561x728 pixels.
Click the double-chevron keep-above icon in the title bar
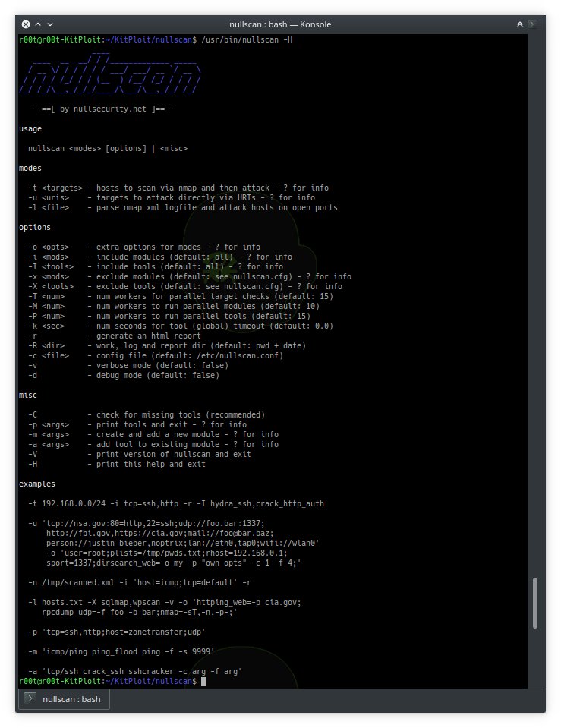[520, 24]
